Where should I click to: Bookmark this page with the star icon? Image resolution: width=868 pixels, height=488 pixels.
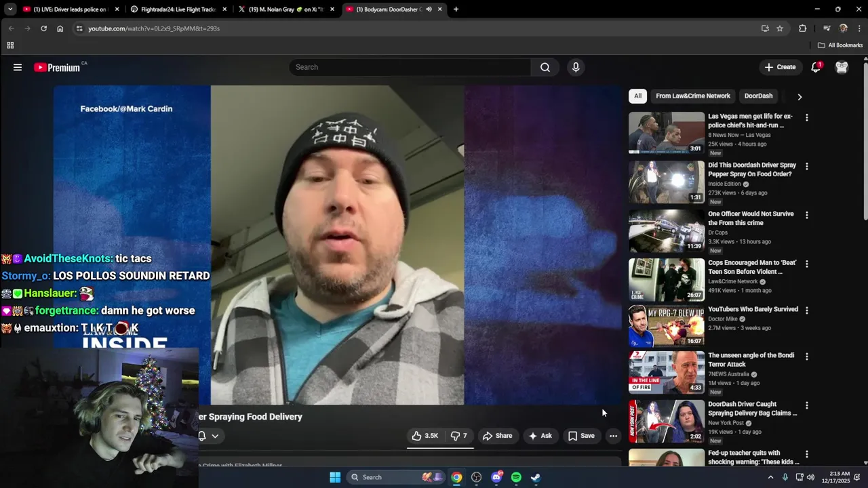pyautogui.click(x=780, y=28)
